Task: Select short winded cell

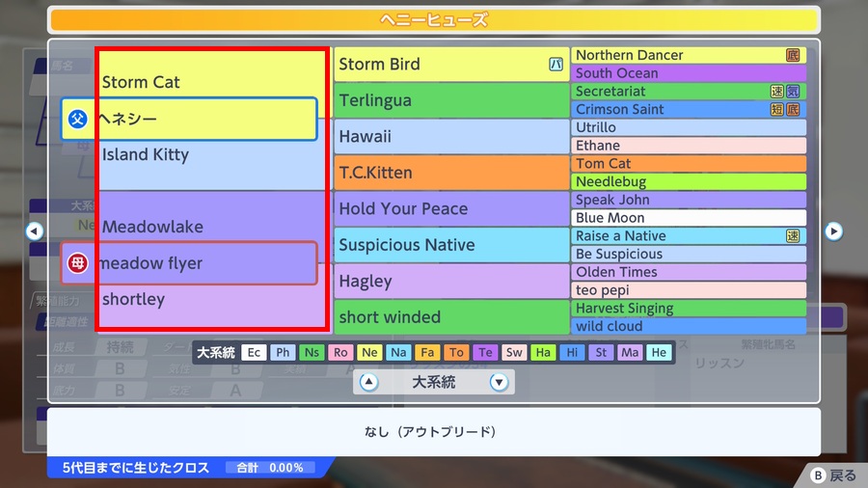Action: [451, 317]
